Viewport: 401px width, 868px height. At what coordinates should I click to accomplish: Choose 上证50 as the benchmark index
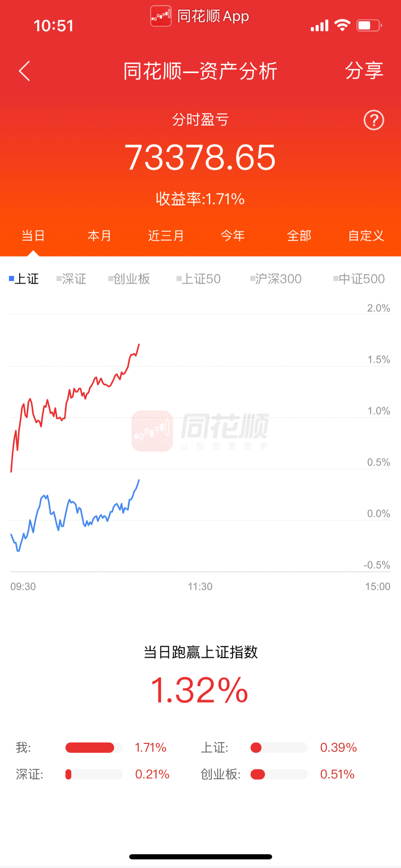(199, 279)
